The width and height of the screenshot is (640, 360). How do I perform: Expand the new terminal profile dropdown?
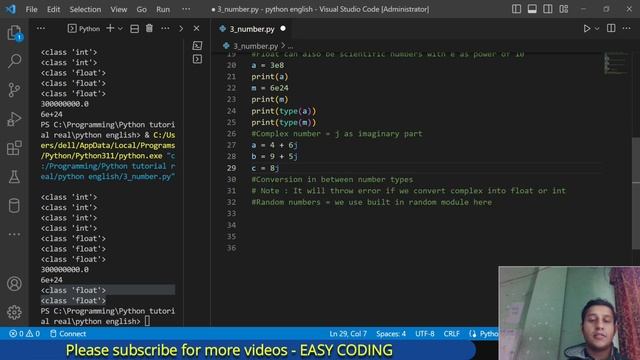pos(120,29)
